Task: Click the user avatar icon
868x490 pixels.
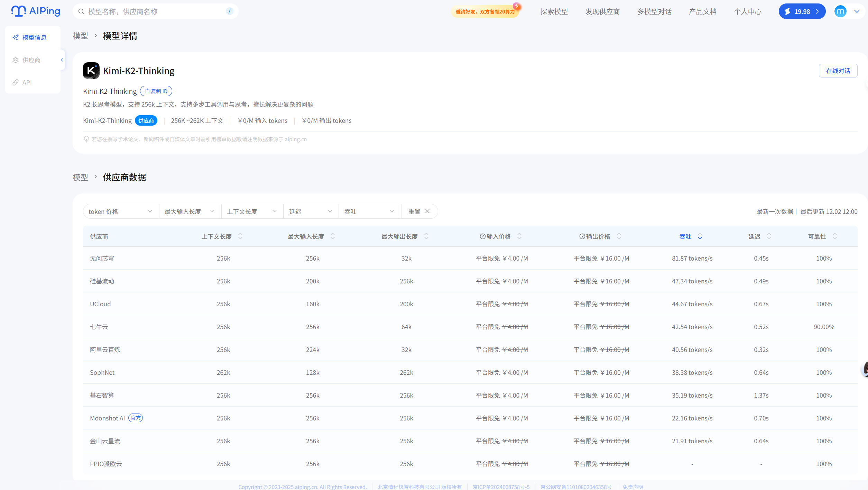Action: click(x=840, y=11)
